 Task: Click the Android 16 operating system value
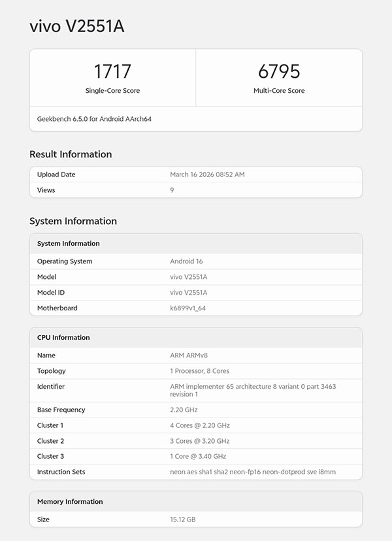(187, 261)
